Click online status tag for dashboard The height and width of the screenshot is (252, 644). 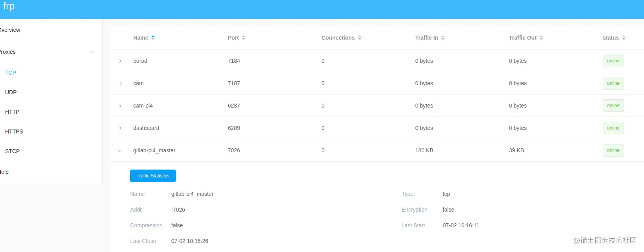pyautogui.click(x=613, y=128)
